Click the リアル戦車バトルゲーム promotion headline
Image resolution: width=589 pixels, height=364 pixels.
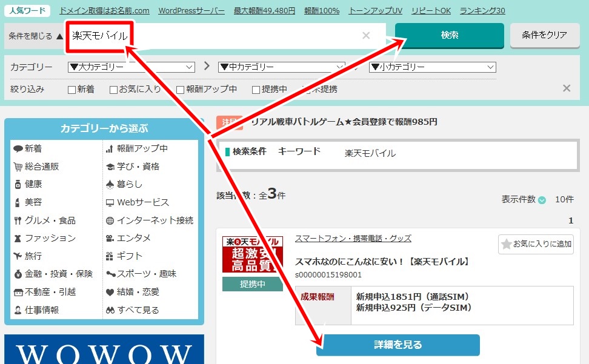click(344, 122)
